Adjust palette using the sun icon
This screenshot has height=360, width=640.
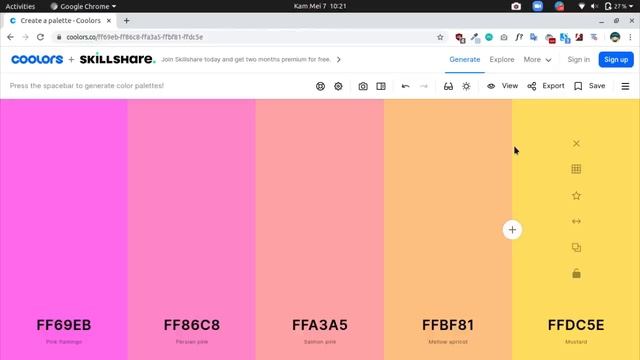466,86
